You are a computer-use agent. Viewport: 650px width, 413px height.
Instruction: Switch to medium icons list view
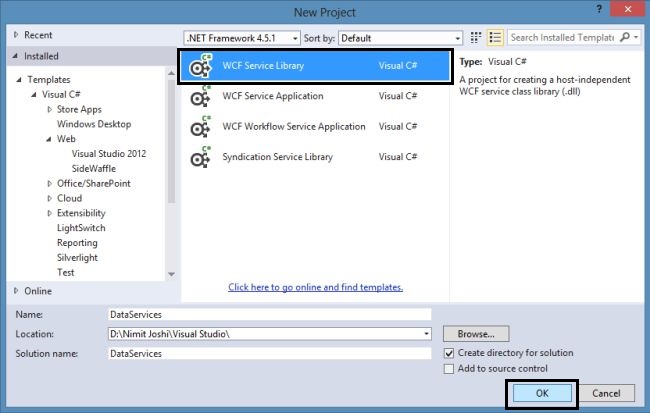[x=495, y=38]
